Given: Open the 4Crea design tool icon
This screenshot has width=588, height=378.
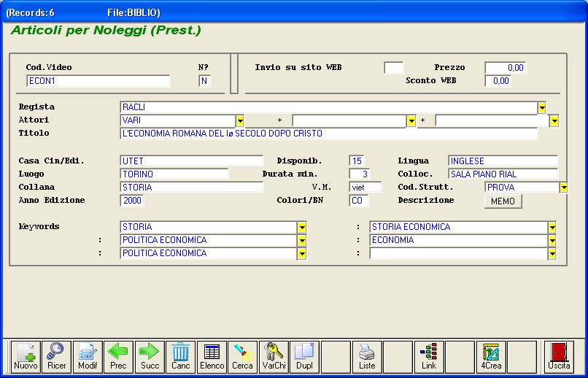Looking at the screenshot, I should 491,358.
